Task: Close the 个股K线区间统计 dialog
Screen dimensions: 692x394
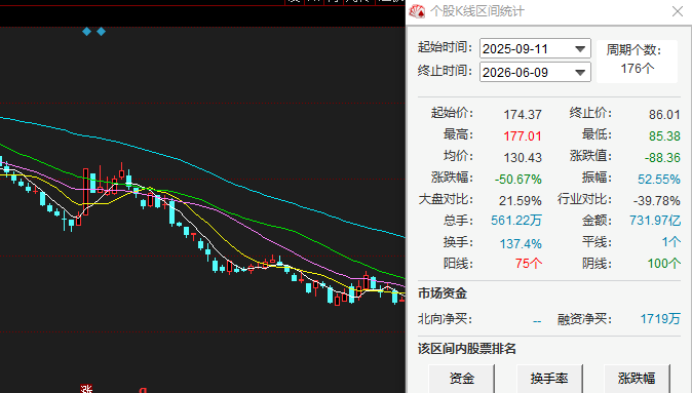Action: [x=677, y=11]
